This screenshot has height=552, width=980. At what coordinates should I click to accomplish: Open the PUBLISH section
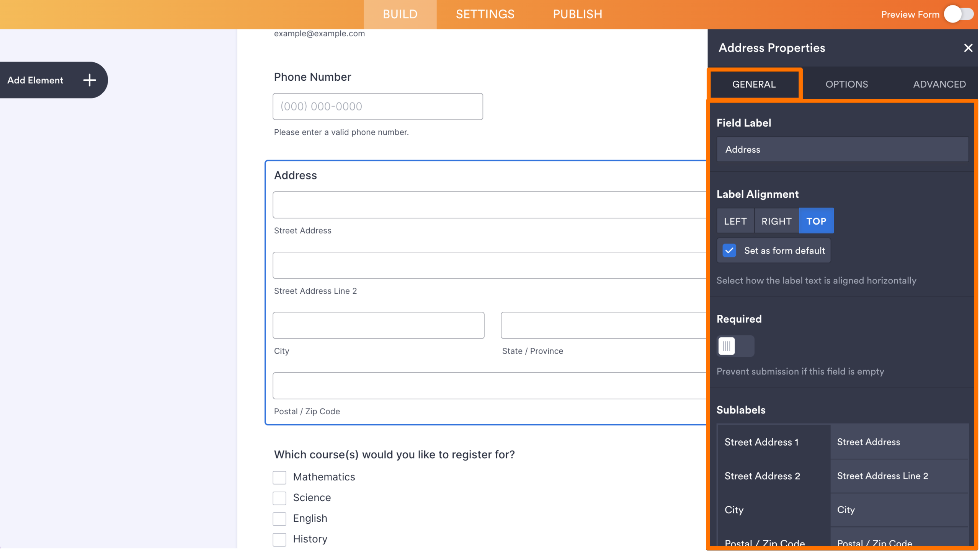[x=577, y=14]
